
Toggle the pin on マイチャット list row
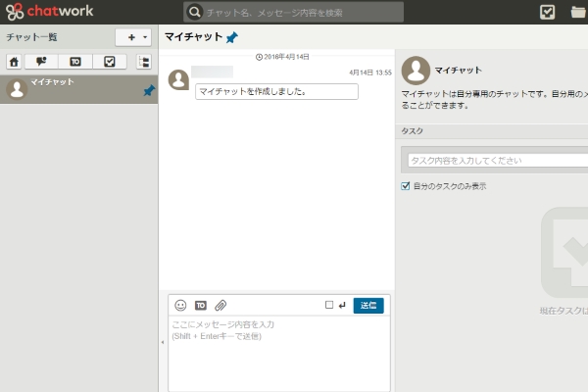click(x=149, y=90)
